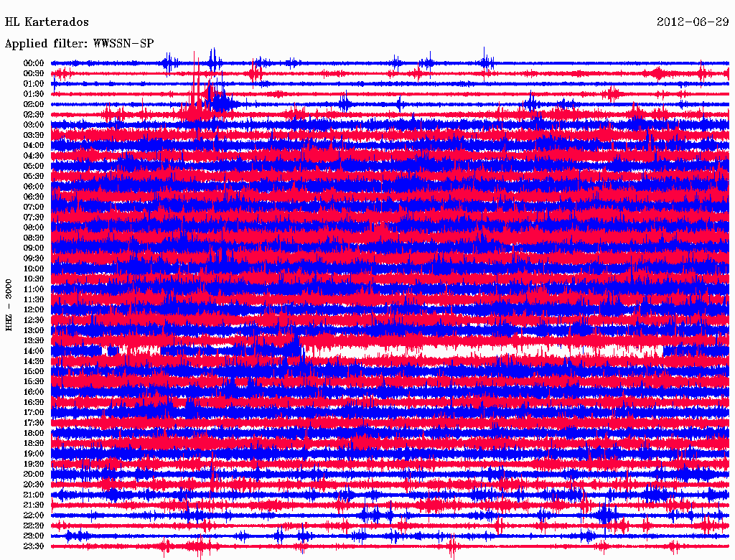Click the 19:30 time label
The width and height of the screenshot is (735, 560).
click(34, 465)
